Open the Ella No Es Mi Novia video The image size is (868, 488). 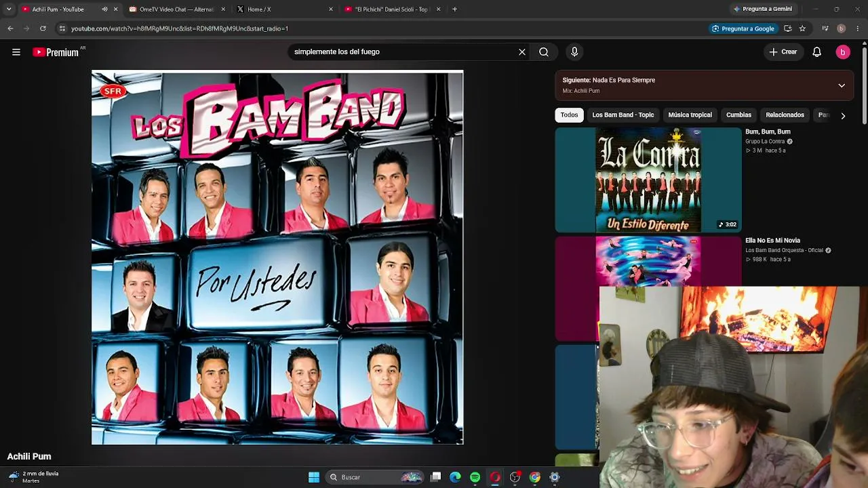[x=773, y=241]
